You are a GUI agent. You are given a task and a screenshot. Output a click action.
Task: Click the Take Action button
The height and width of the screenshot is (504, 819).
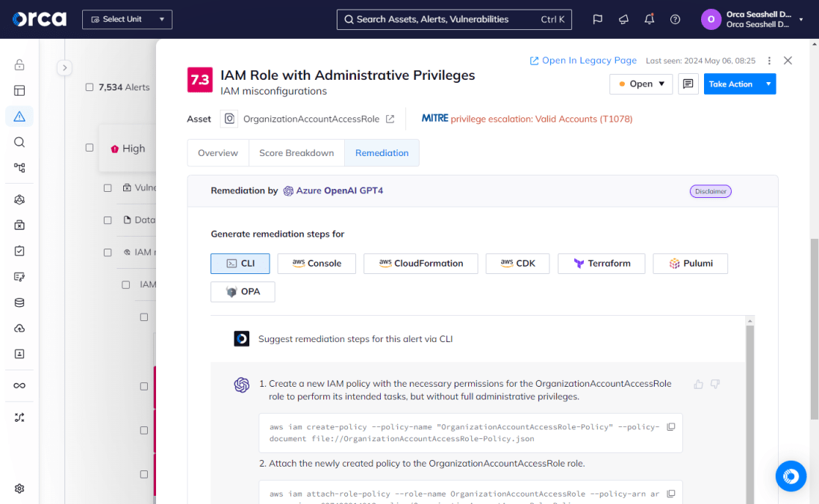click(732, 84)
